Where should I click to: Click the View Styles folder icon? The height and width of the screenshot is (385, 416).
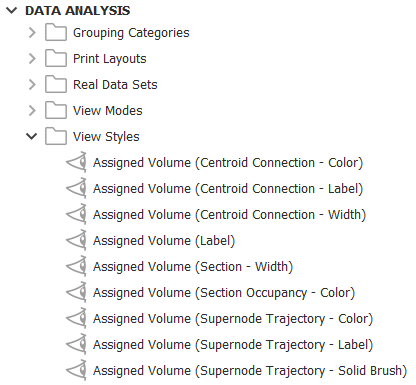tap(56, 136)
